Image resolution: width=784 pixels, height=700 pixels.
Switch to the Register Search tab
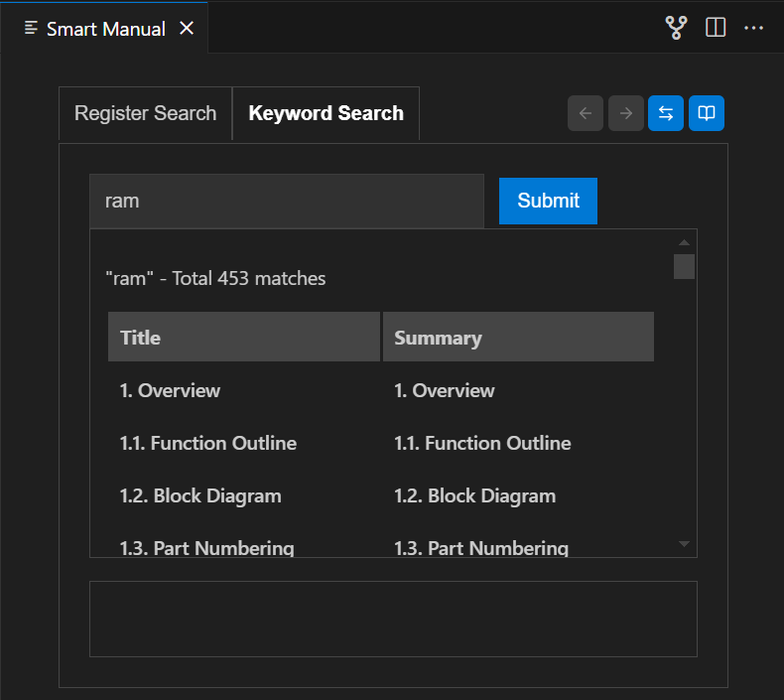[146, 113]
